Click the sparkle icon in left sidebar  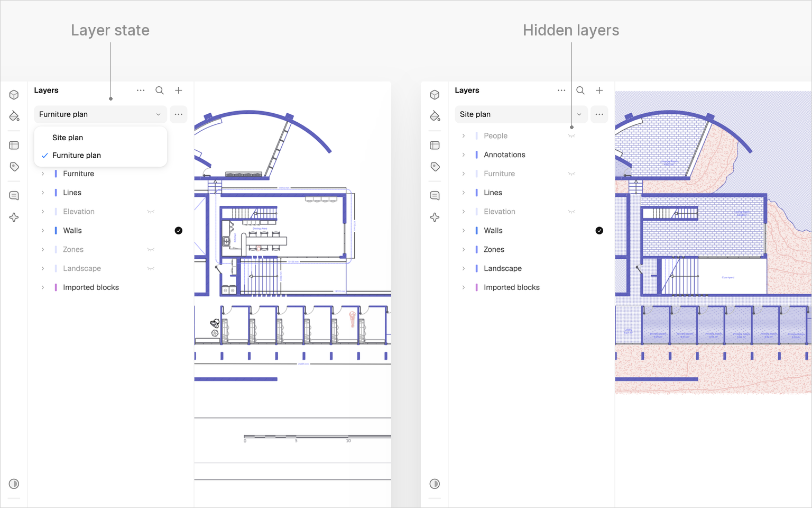(x=14, y=217)
